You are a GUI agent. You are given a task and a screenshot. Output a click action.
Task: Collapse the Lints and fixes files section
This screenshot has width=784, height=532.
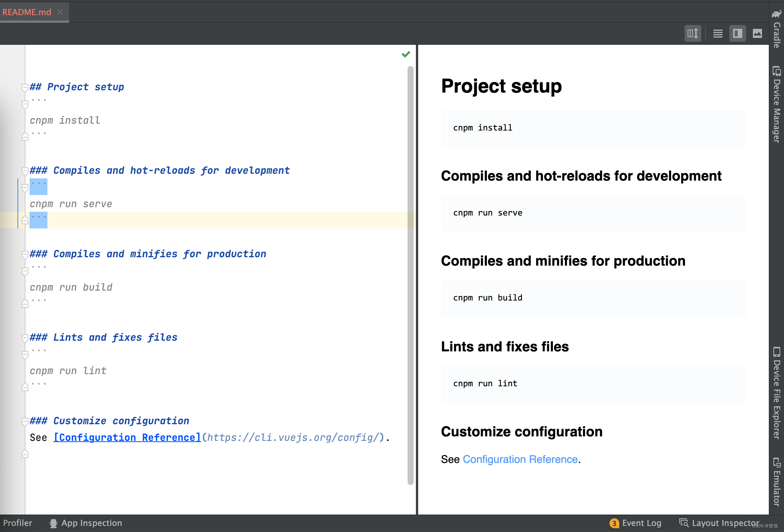(25, 338)
